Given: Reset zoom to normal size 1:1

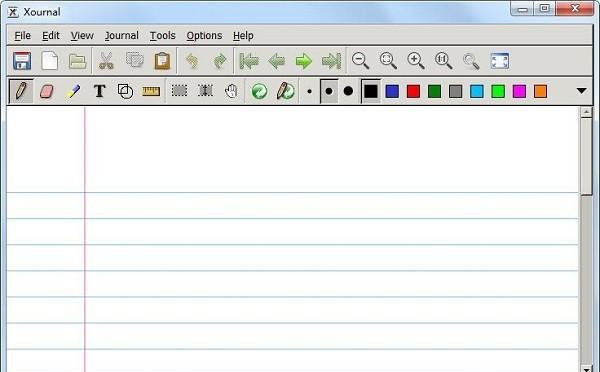Looking at the screenshot, I should click(x=443, y=61).
